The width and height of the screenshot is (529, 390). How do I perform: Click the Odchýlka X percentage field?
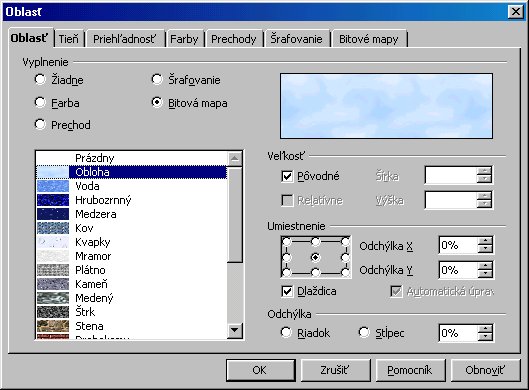(458, 245)
